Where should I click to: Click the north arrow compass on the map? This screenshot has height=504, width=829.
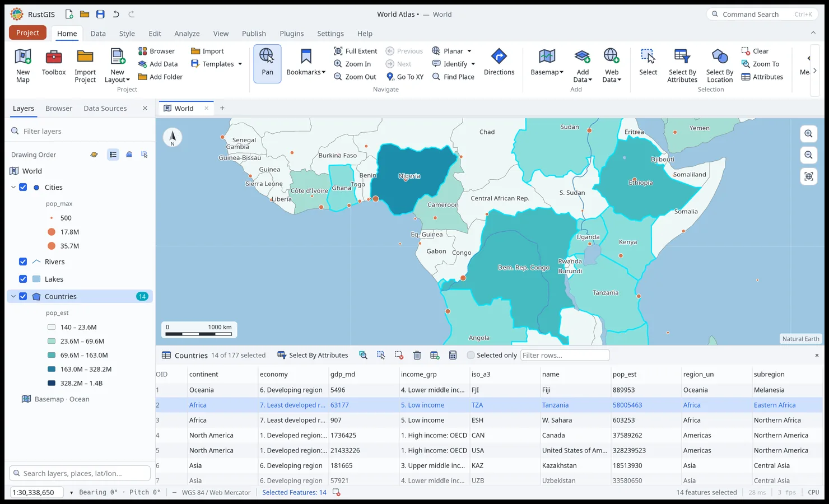tap(173, 137)
